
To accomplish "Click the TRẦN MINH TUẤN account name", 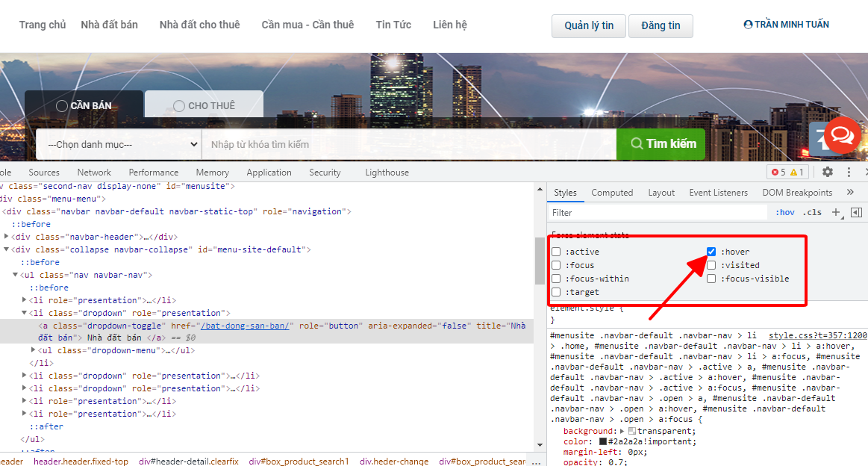I will (792, 25).
